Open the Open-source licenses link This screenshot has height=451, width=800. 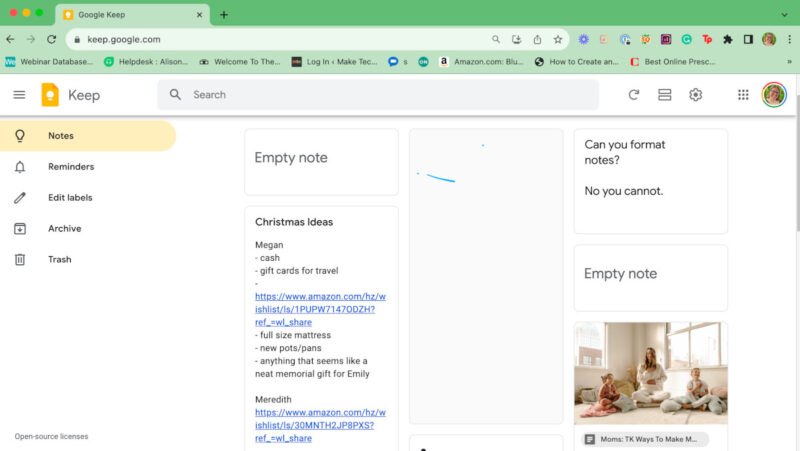coord(51,437)
